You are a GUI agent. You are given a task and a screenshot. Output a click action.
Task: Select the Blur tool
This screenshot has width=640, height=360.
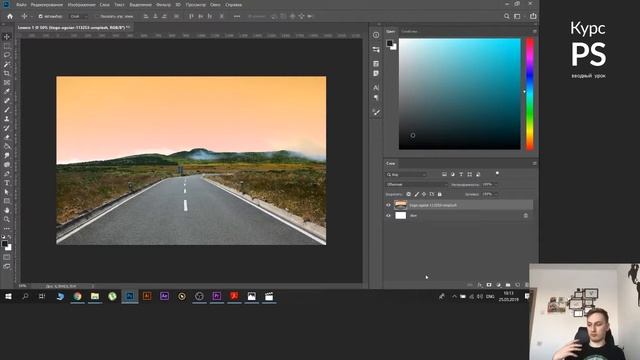point(7,156)
